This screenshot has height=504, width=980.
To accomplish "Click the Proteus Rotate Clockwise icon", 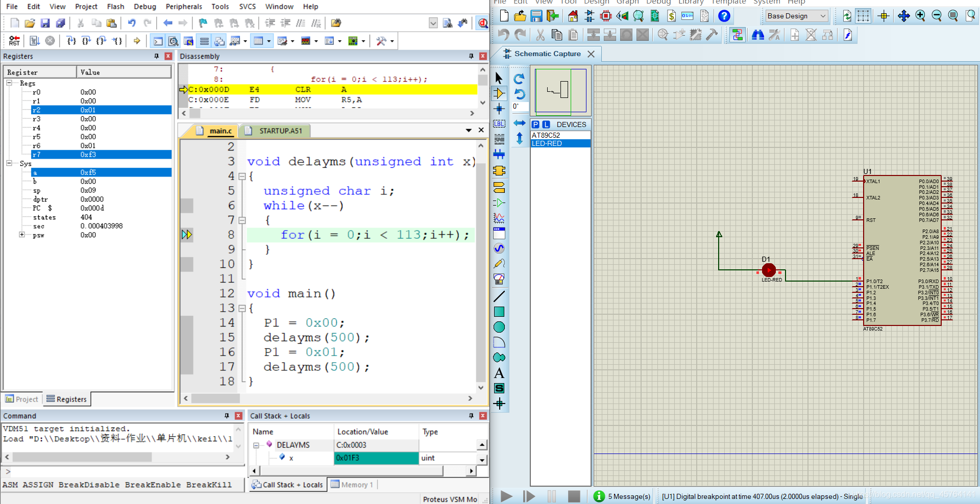I will pyautogui.click(x=519, y=79).
